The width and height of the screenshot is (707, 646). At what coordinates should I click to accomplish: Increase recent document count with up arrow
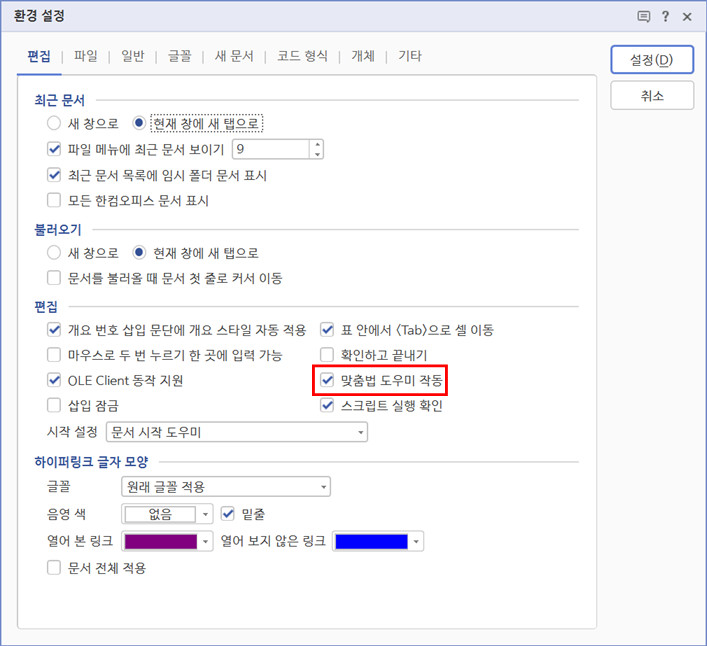pos(317,145)
